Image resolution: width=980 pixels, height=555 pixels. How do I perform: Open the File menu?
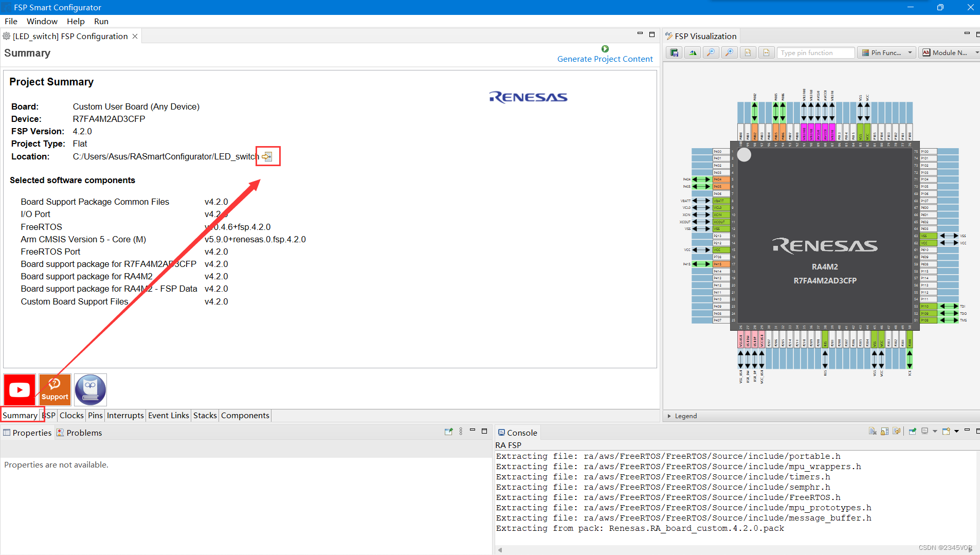[x=11, y=22]
